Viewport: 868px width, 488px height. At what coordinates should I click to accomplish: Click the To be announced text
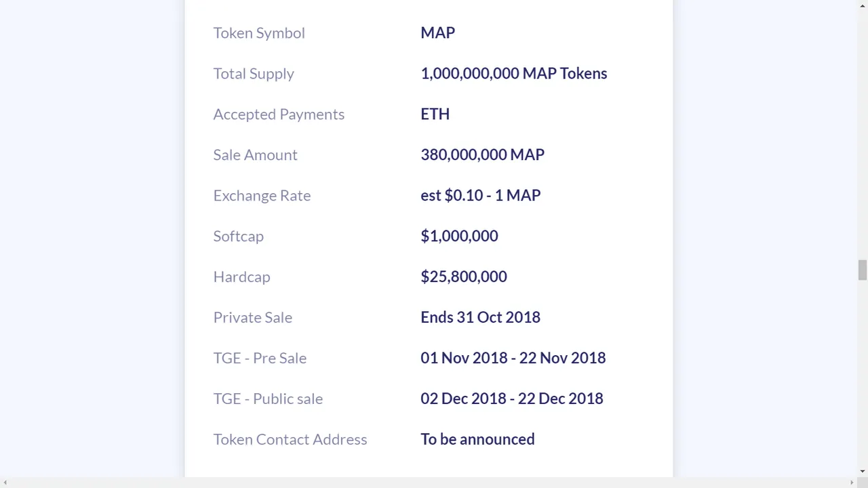tap(477, 439)
